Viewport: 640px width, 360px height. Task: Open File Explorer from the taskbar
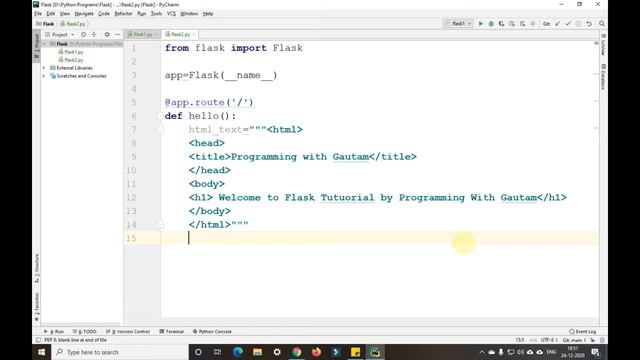pos(257,352)
